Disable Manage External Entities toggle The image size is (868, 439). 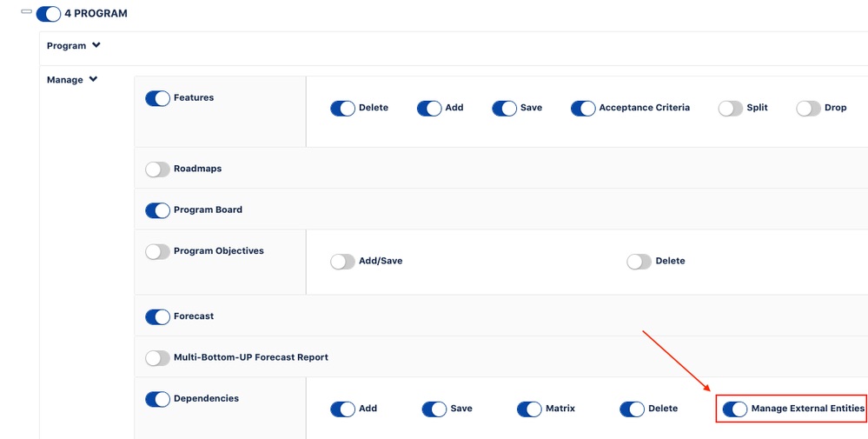735,409
